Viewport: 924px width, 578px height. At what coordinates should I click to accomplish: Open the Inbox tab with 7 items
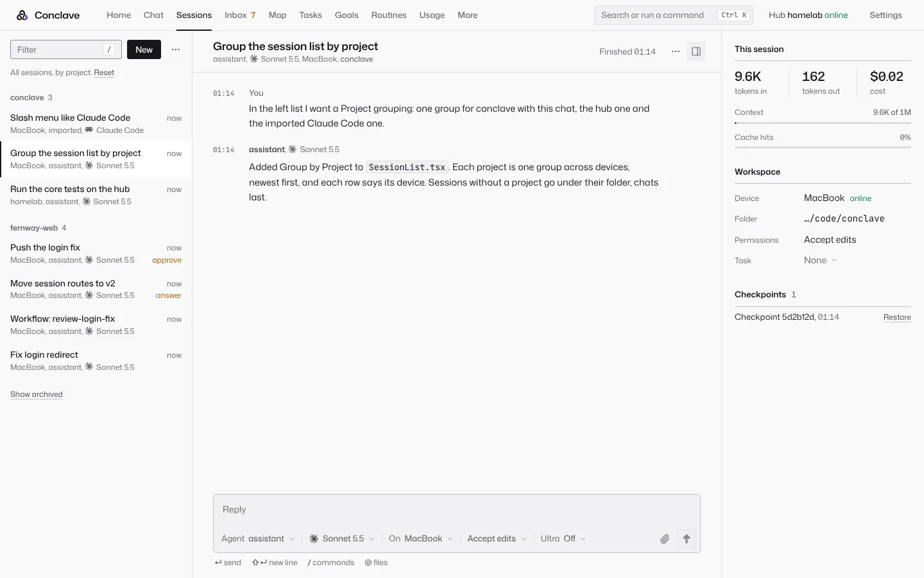(x=240, y=15)
